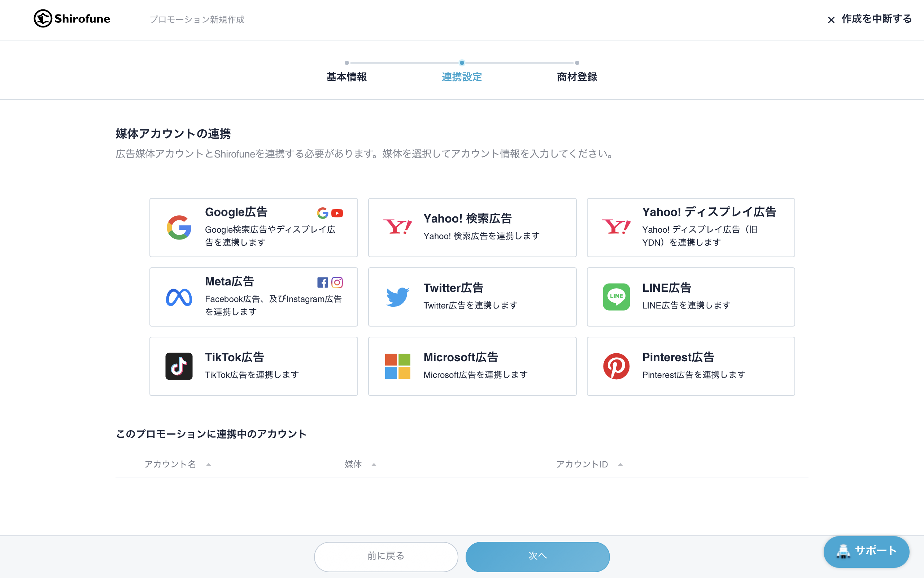Open the サポート chat button
The height and width of the screenshot is (578, 924).
(x=866, y=551)
